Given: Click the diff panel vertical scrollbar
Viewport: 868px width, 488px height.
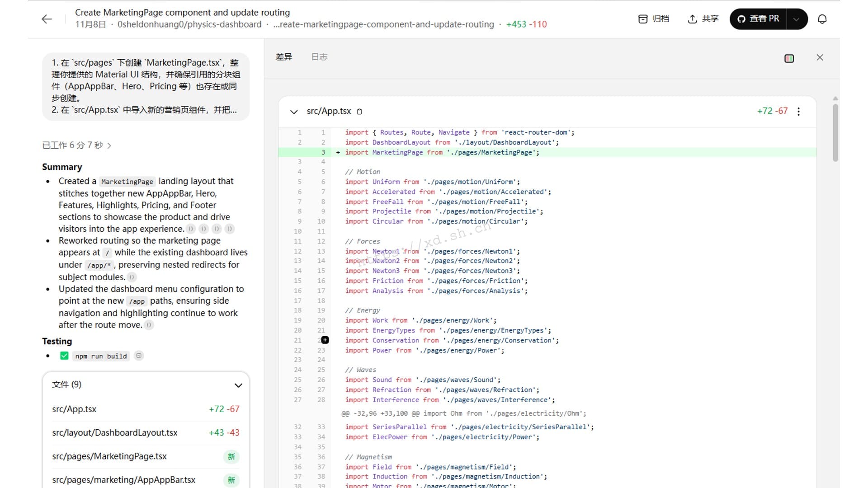Looking at the screenshot, I should [835, 133].
